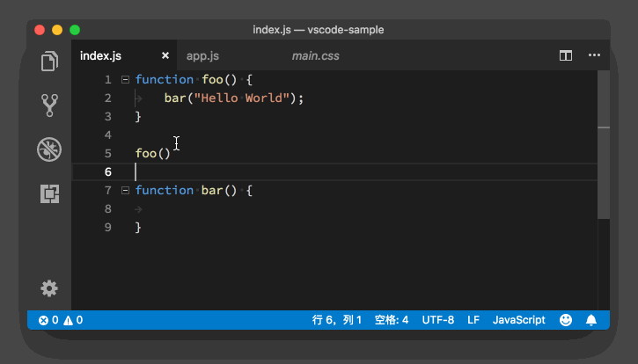Change indentation via 空格: 4
The image size is (638, 364).
click(392, 320)
